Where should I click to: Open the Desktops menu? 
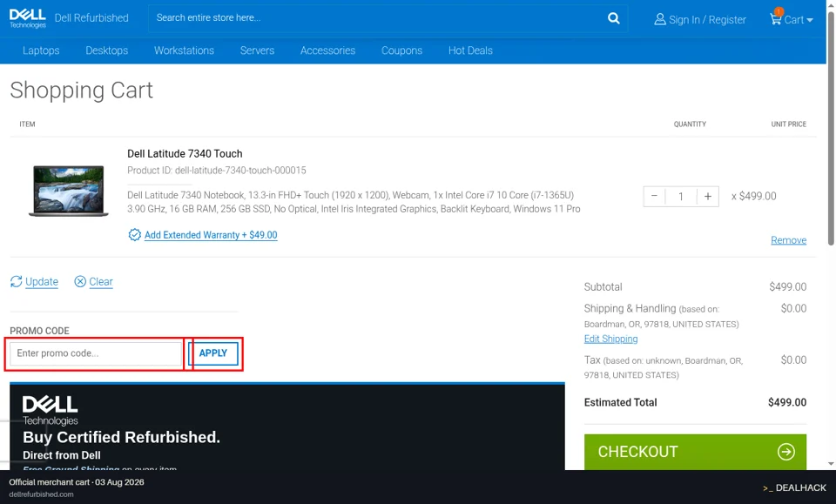[x=106, y=50]
